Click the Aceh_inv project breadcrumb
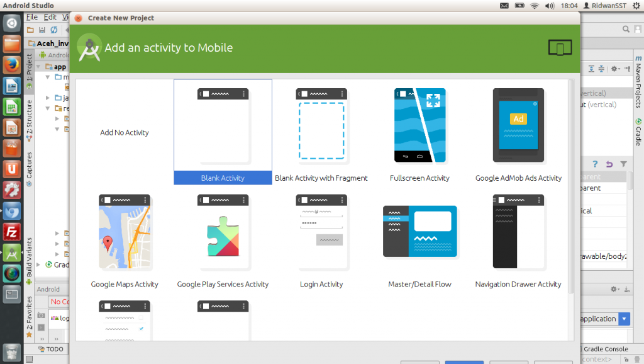644x364 pixels. click(x=48, y=43)
